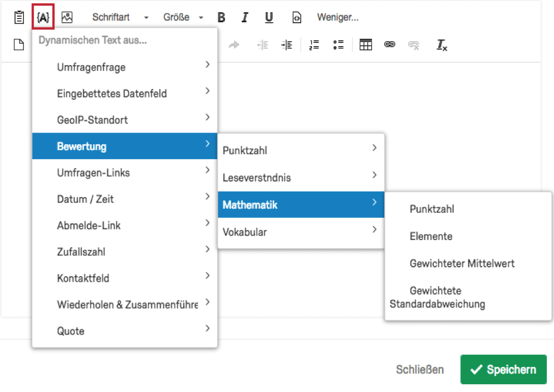The height and width of the screenshot is (392, 554).
Task: Click the redo arrow icon
Action: point(234,45)
